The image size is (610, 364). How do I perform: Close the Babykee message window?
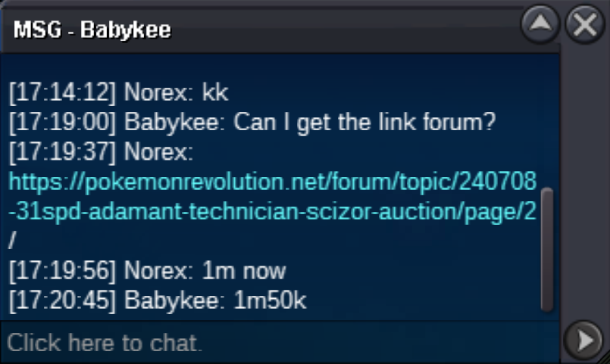tap(585, 24)
